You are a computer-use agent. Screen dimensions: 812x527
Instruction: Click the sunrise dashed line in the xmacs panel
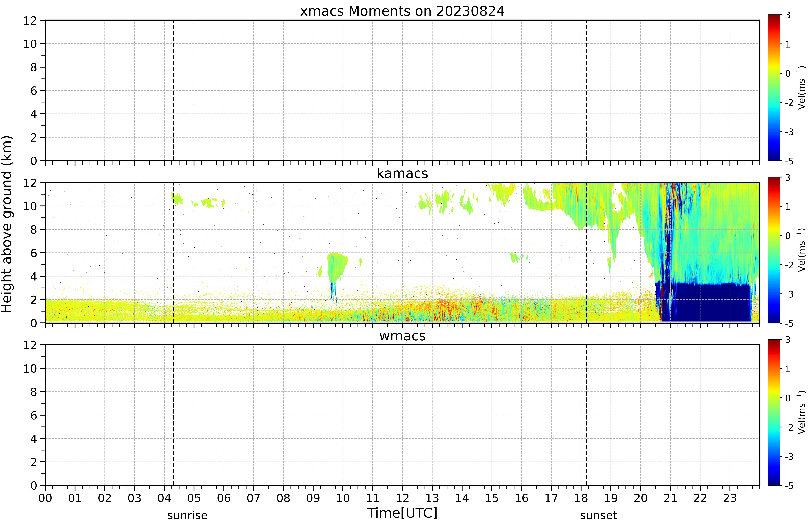174,90
